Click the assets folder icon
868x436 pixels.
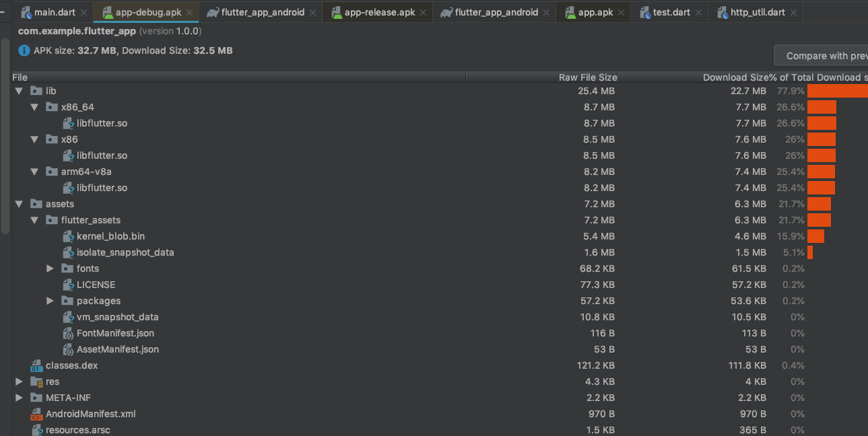(x=36, y=204)
